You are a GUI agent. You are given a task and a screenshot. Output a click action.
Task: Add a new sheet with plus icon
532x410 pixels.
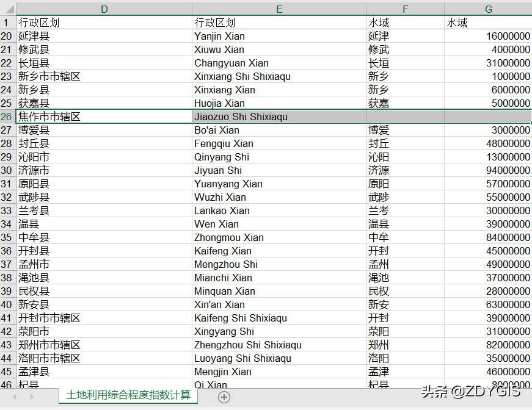pos(224,397)
